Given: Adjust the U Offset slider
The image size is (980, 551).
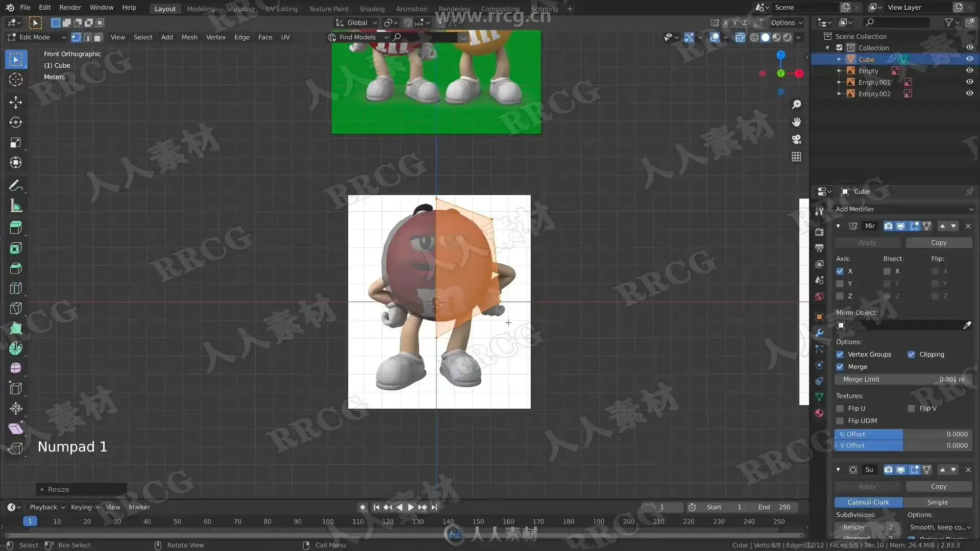Looking at the screenshot, I should 903,434.
